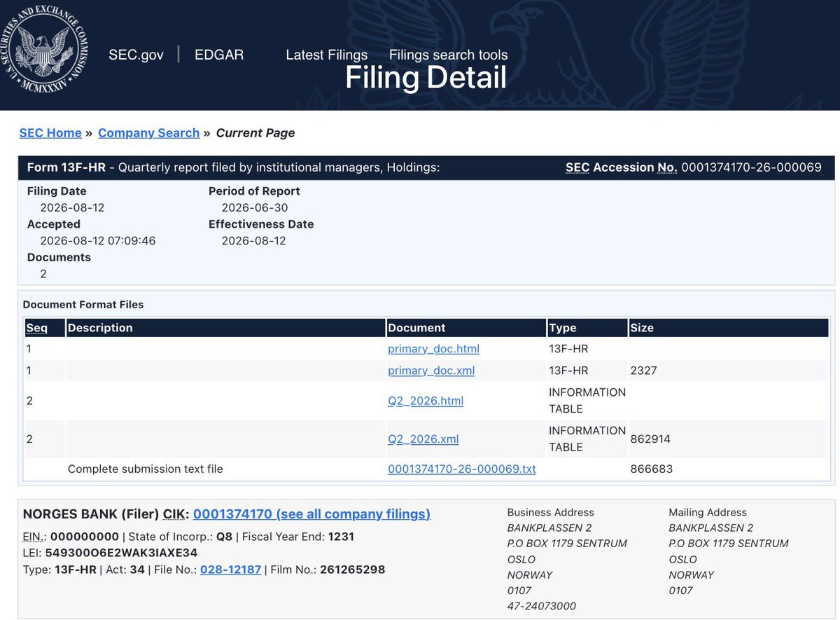Image resolution: width=840 pixels, height=620 pixels.
Task: Open Q2_2026.xml information table
Action: (x=423, y=439)
